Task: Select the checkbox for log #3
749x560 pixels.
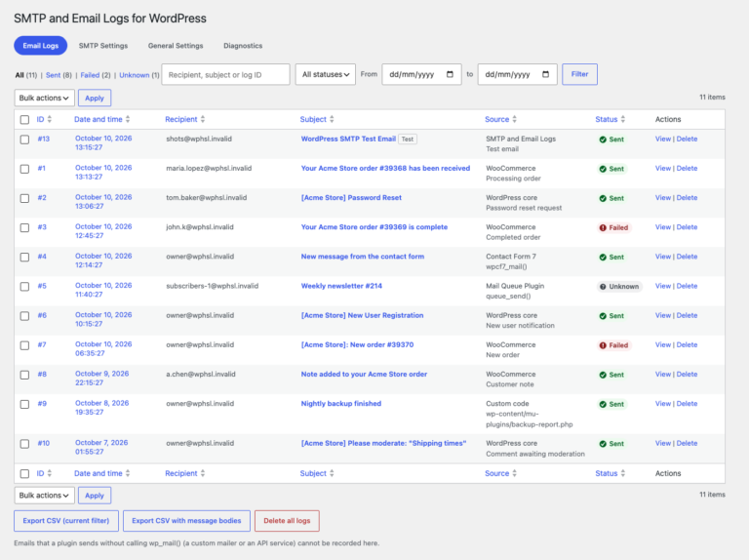Action: click(x=24, y=228)
